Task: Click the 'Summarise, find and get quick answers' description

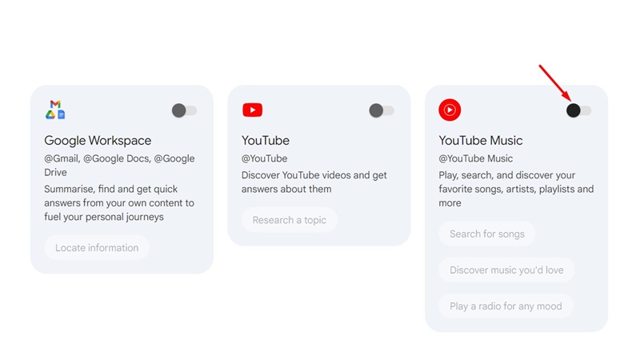Action: coord(118,203)
